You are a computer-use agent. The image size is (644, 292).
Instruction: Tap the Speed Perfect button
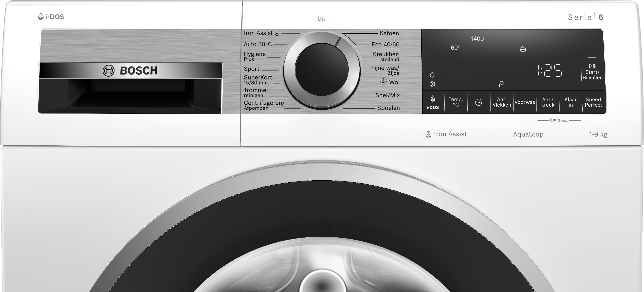point(593,102)
